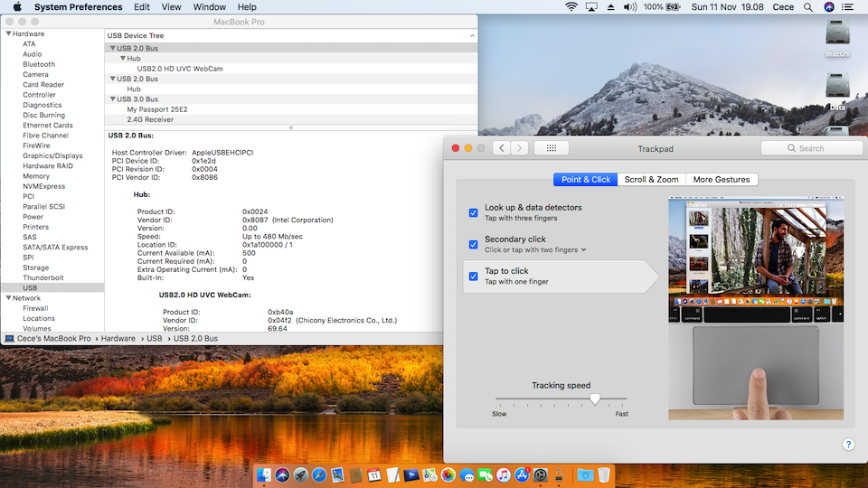This screenshot has height=488, width=868.
Task: Click the AirPlay display menu icon
Action: point(591,6)
